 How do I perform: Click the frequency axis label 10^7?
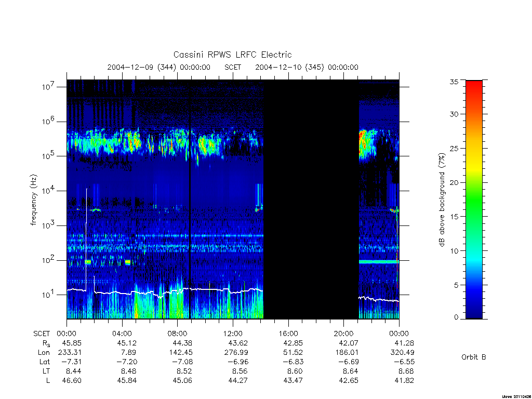(48, 87)
